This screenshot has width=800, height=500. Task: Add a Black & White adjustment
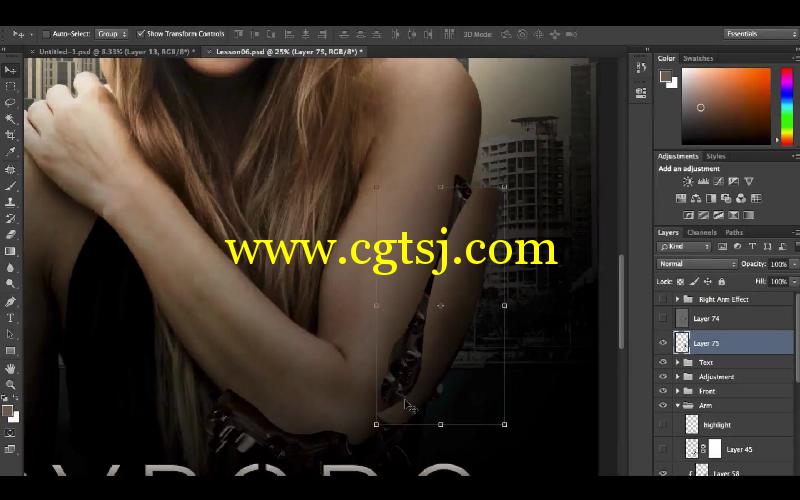point(711,198)
